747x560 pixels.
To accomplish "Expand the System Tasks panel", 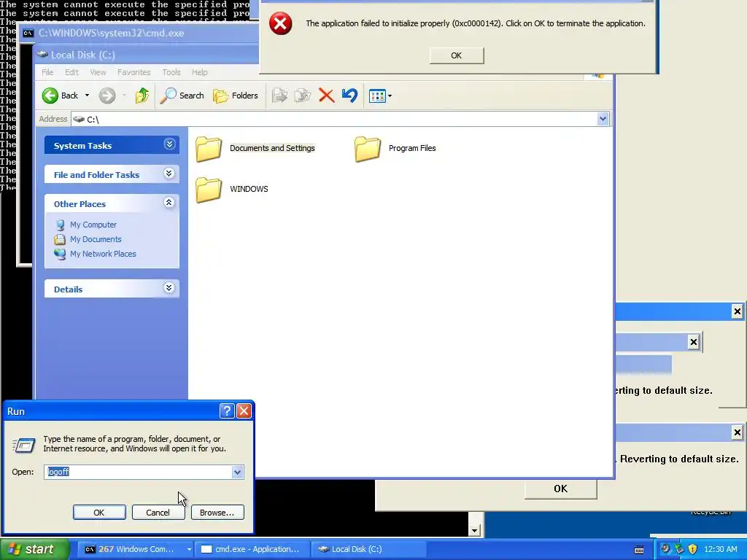I will pyautogui.click(x=169, y=144).
